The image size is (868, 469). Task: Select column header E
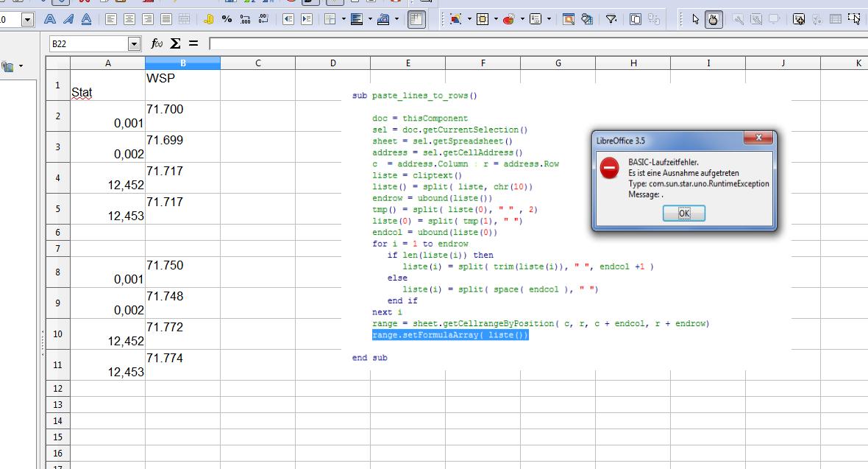pos(408,63)
